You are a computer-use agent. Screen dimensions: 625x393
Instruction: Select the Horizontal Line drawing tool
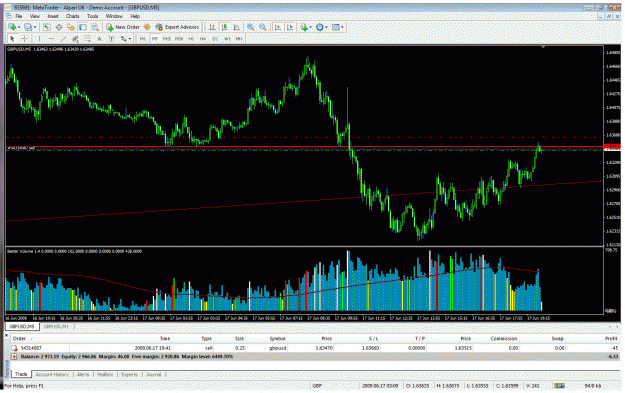pos(51,39)
